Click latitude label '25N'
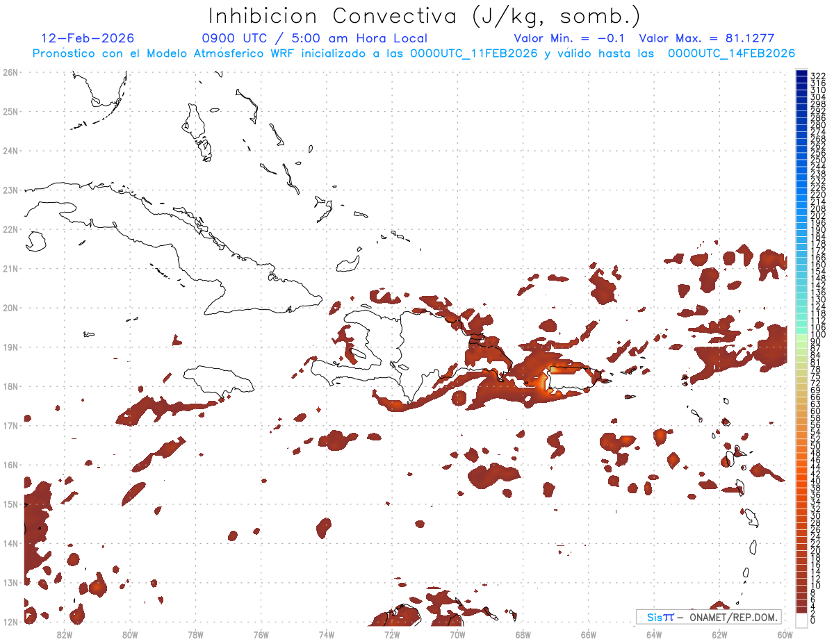 point(10,111)
